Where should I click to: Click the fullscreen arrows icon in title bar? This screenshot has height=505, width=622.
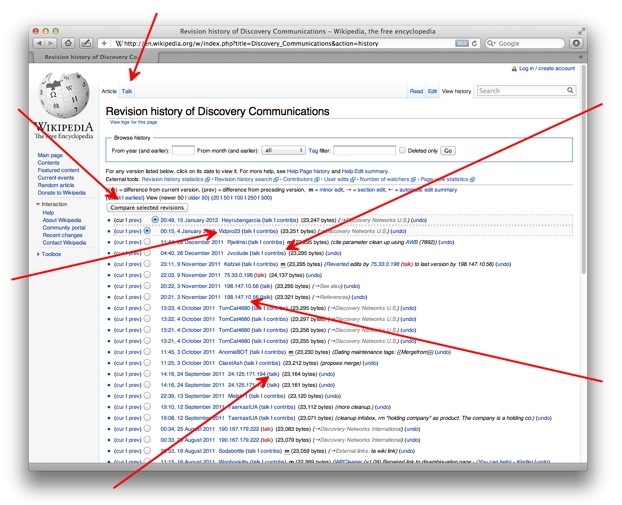coord(581,31)
